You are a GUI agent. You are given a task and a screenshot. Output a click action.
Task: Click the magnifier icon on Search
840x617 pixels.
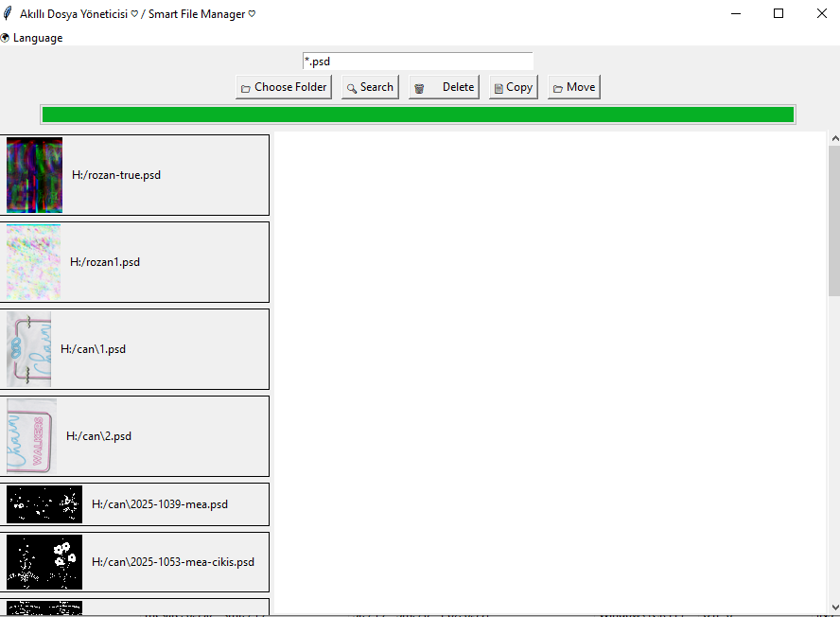coord(352,88)
